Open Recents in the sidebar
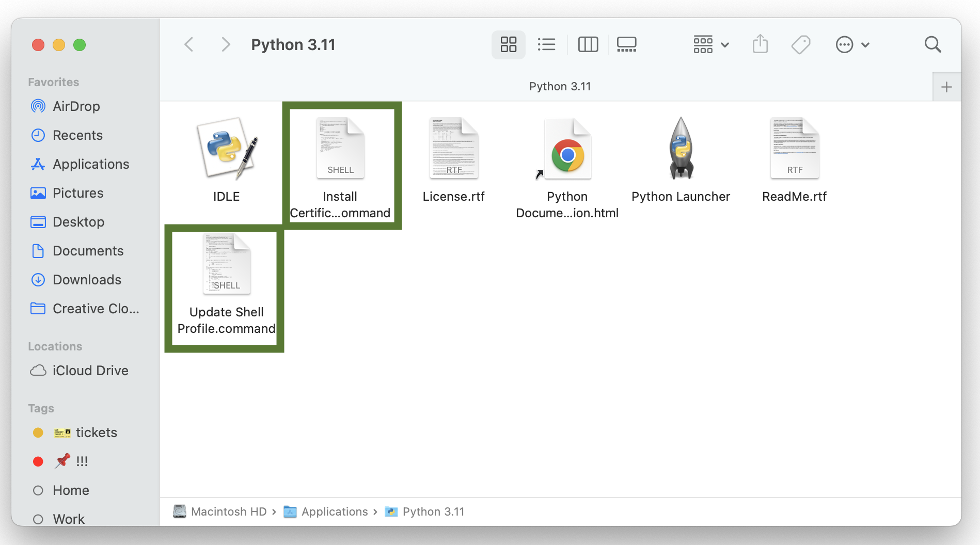The image size is (980, 545). [x=77, y=135]
